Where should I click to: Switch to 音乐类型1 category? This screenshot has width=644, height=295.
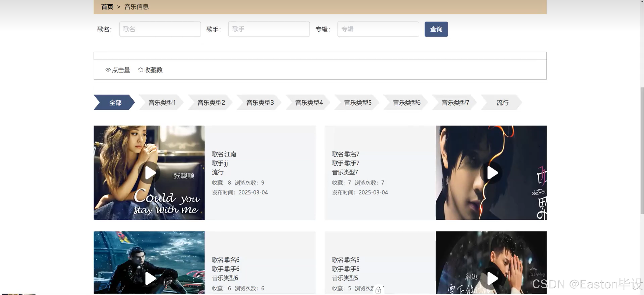tap(162, 102)
